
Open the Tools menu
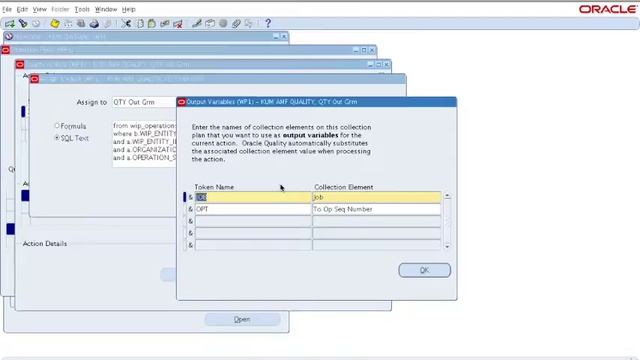point(82,9)
